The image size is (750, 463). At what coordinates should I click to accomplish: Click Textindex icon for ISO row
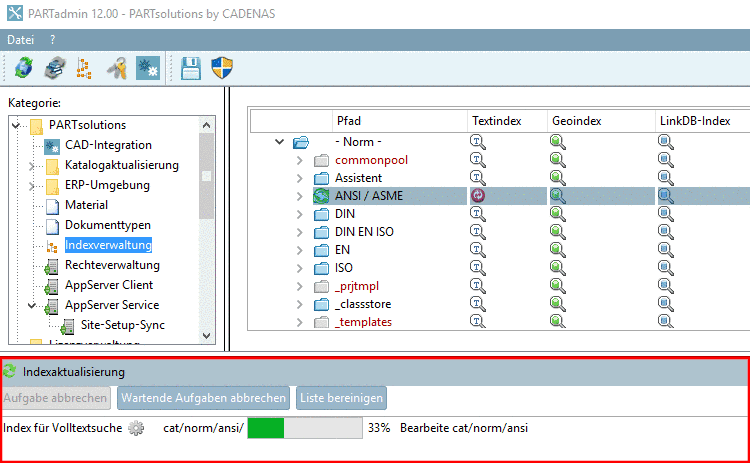pos(477,268)
